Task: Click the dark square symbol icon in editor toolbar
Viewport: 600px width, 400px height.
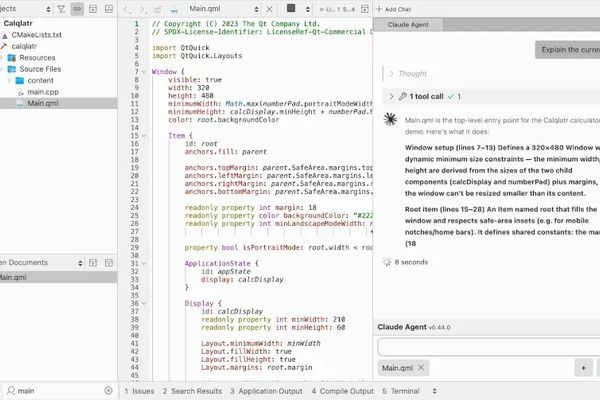Action: [x=291, y=8]
